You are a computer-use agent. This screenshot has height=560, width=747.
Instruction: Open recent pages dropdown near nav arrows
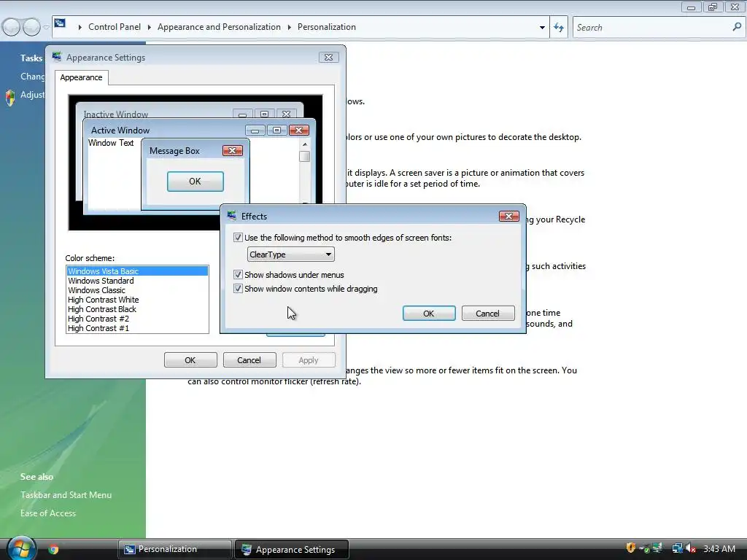(46, 28)
